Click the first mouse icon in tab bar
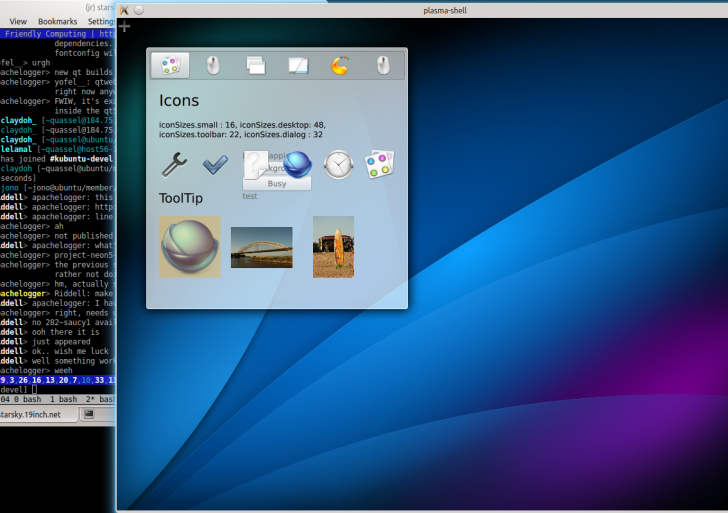The image size is (728, 513). pos(213,66)
